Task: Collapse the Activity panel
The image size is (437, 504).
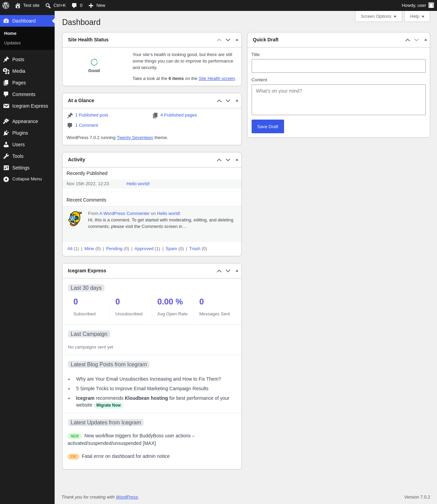Action: pos(237,160)
